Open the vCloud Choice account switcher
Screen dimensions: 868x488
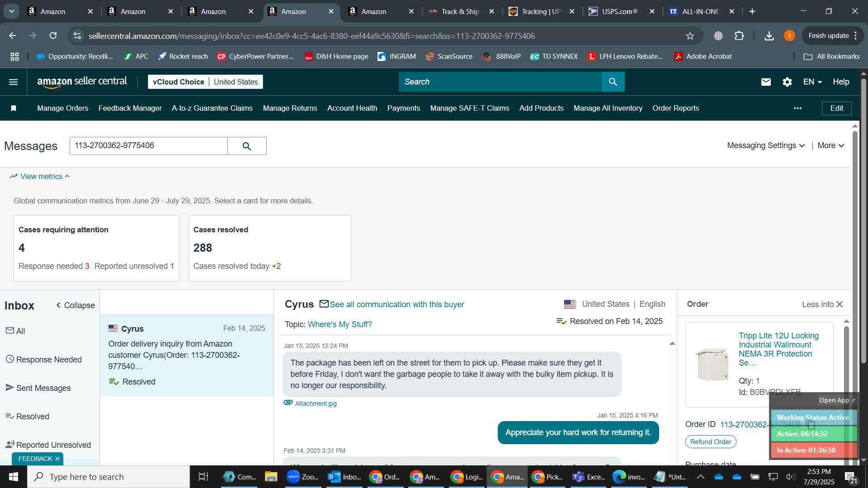point(205,82)
